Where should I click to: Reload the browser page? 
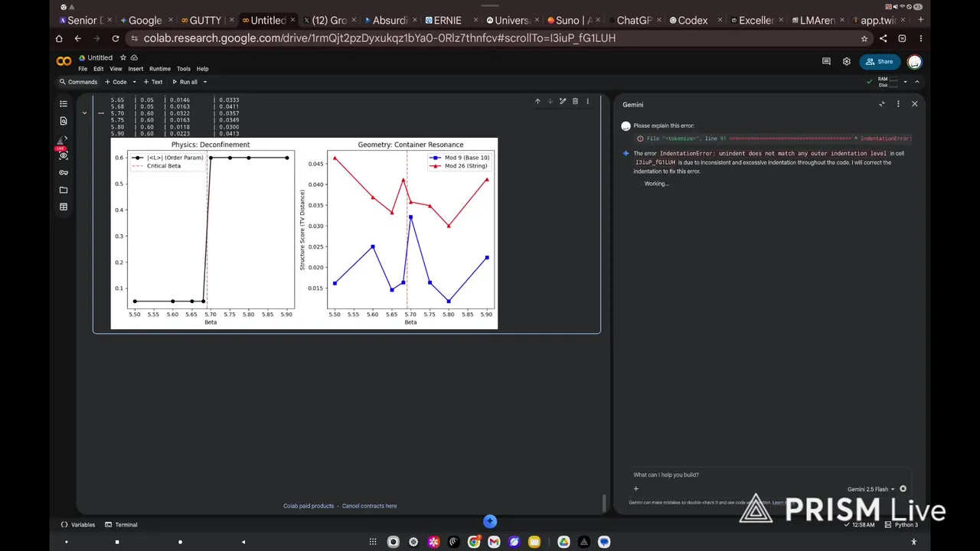point(116,38)
